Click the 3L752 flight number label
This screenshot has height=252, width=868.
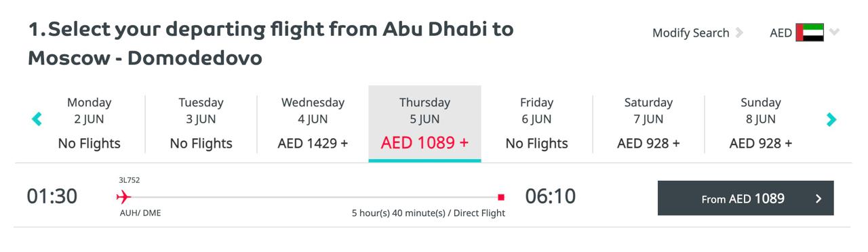130,180
